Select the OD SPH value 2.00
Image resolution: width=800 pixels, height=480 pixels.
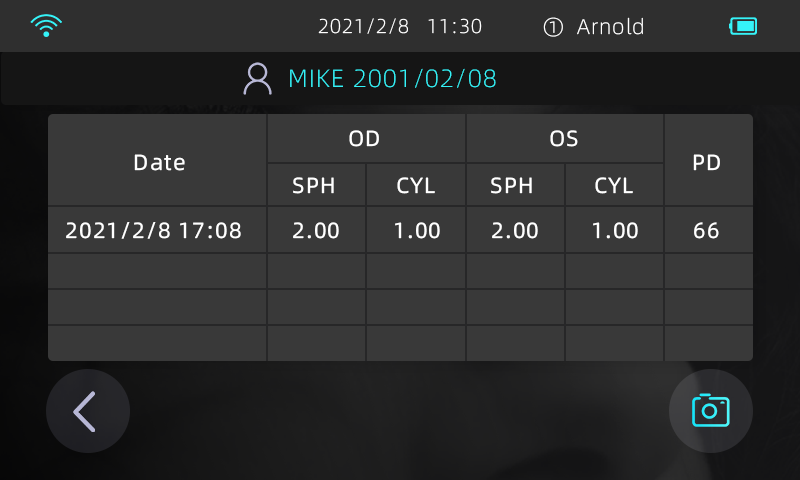316,231
